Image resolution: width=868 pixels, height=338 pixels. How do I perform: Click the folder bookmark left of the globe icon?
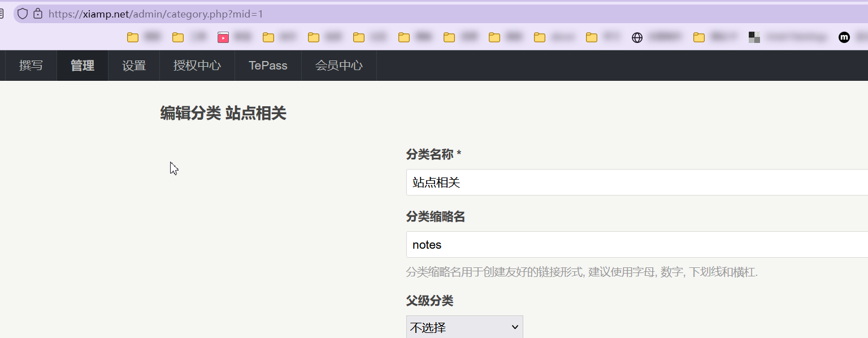coord(591,37)
